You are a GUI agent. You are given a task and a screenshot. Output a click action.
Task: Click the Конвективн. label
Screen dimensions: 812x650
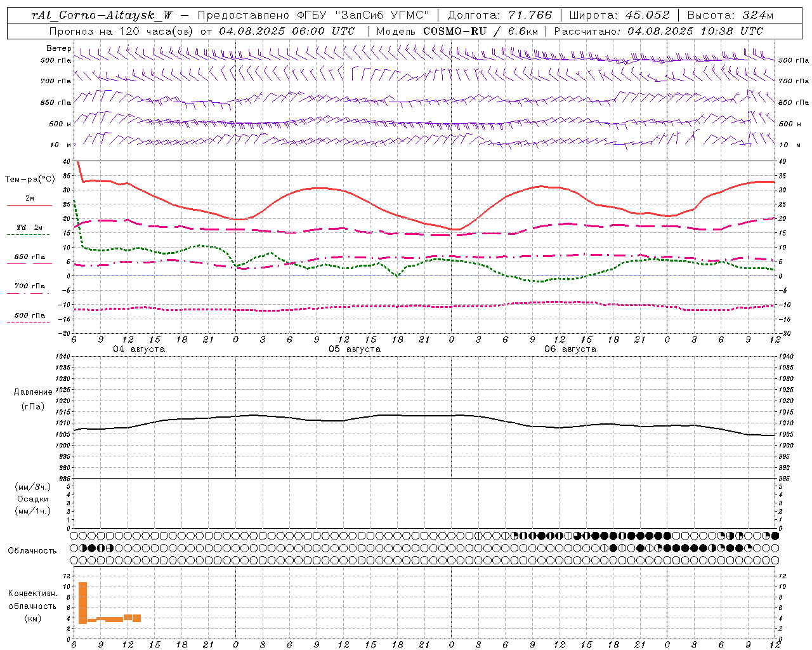pos(33,594)
